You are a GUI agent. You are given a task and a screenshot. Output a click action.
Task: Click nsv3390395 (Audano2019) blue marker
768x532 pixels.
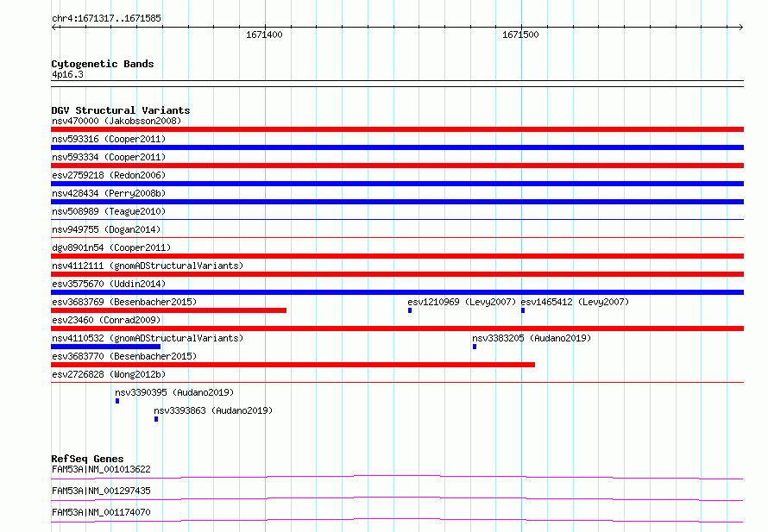coord(117,401)
